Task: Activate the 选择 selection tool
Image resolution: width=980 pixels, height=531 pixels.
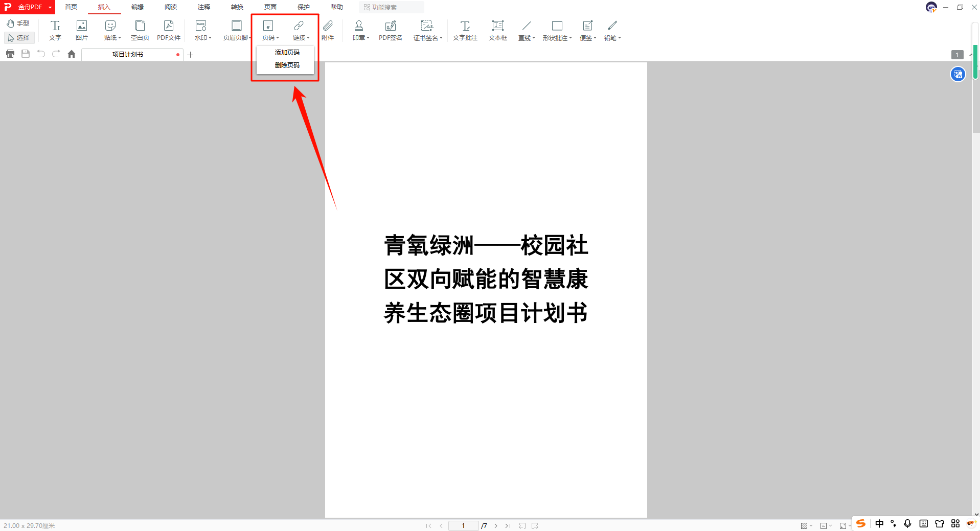Action: (19, 37)
